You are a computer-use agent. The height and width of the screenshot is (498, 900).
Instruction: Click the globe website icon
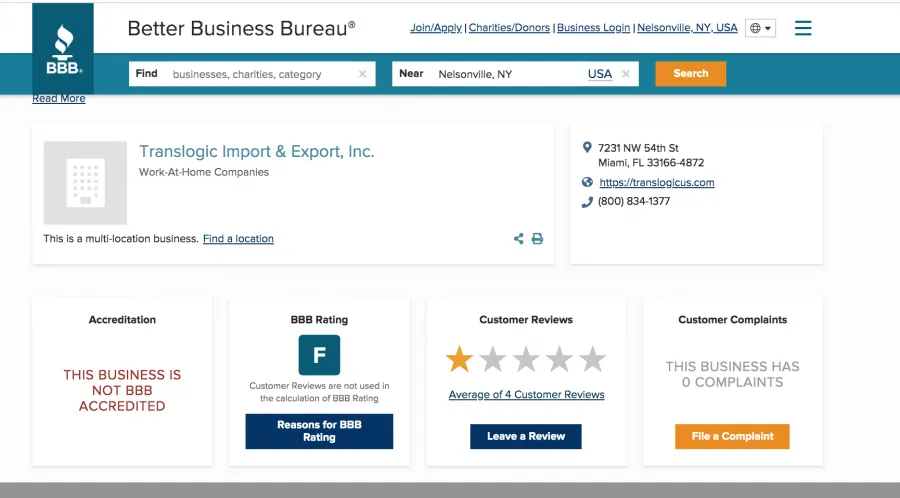click(x=587, y=182)
